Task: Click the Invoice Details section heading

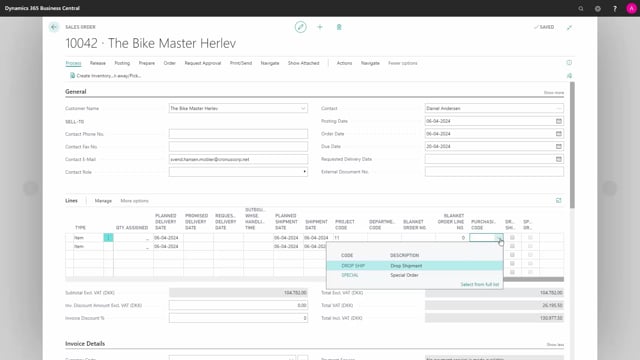Action: click(85, 344)
